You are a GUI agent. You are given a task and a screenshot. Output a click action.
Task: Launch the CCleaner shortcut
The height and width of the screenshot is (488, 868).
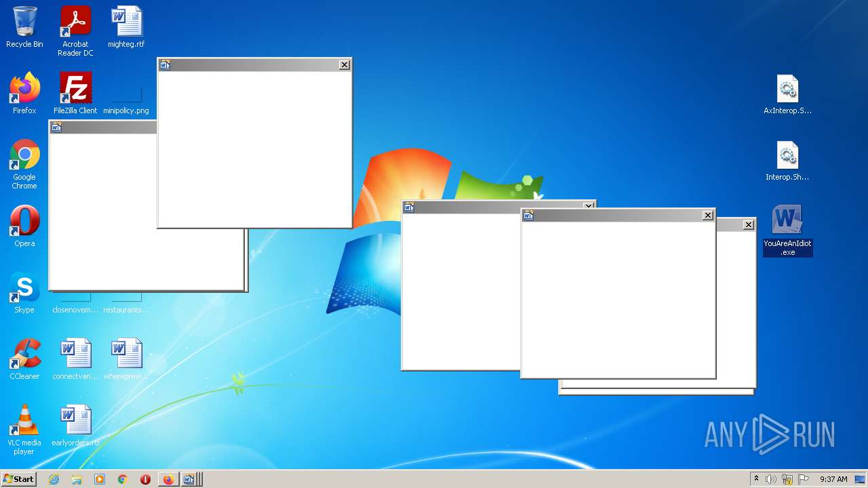pyautogui.click(x=24, y=359)
